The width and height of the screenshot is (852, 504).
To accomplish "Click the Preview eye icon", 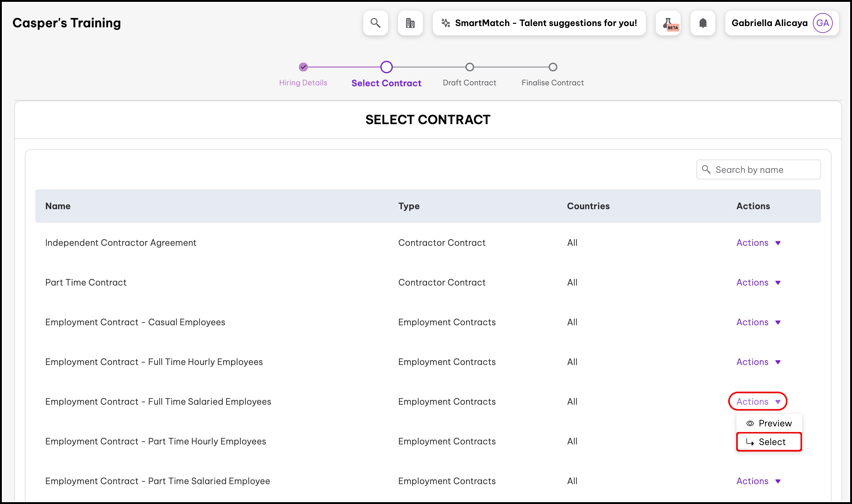I will coord(750,423).
